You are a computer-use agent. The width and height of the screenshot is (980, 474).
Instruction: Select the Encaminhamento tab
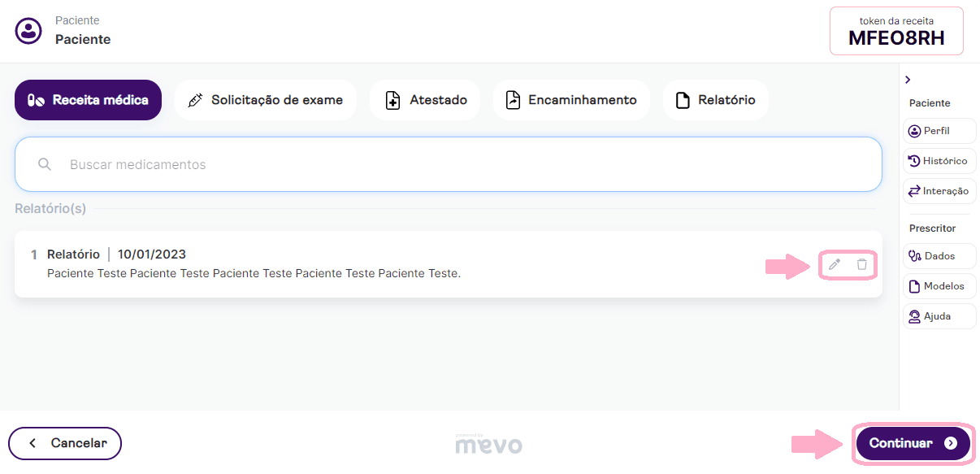click(x=570, y=100)
